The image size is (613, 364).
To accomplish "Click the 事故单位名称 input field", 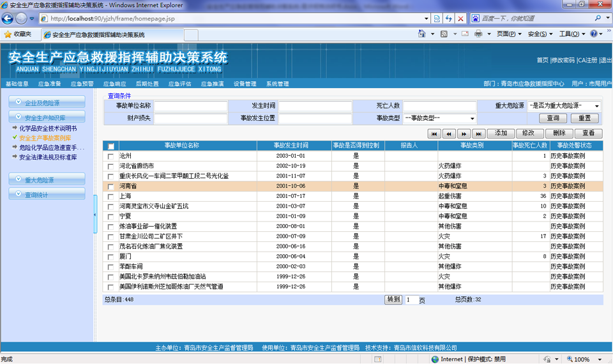I will (190, 106).
